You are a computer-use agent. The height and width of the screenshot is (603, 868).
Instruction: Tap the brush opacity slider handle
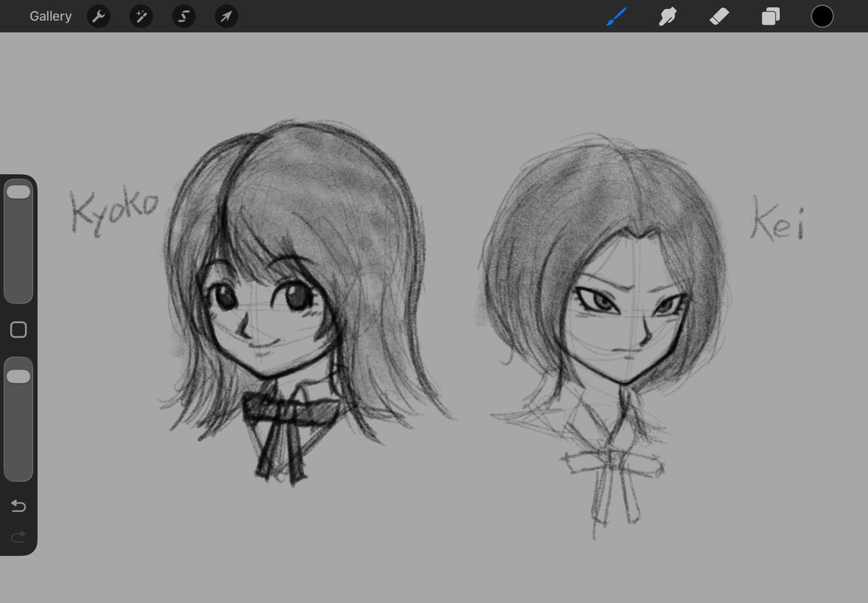click(x=18, y=377)
